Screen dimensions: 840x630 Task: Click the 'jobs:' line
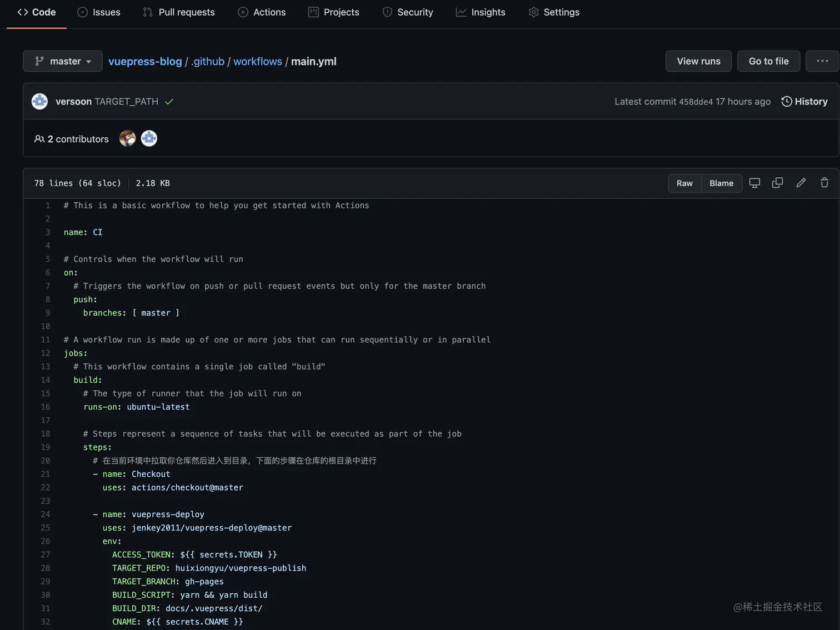[x=76, y=353]
